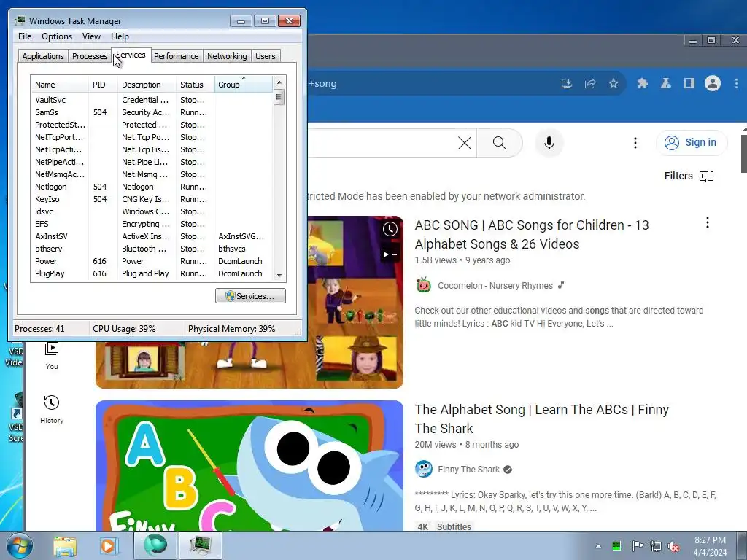Click the Cocomelon channel avatar
This screenshot has height=560, width=747.
tap(423, 285)
